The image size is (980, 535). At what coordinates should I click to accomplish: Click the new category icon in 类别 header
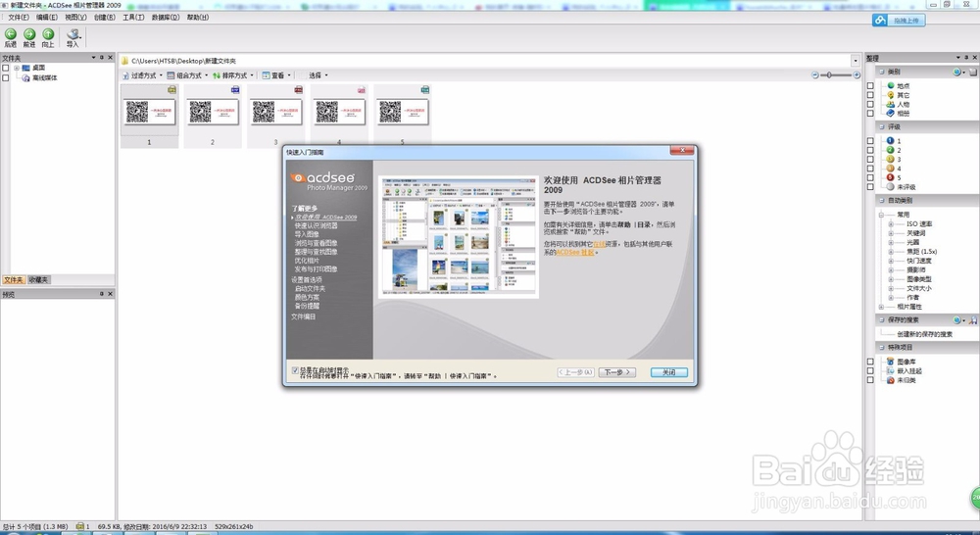[973, 72]
